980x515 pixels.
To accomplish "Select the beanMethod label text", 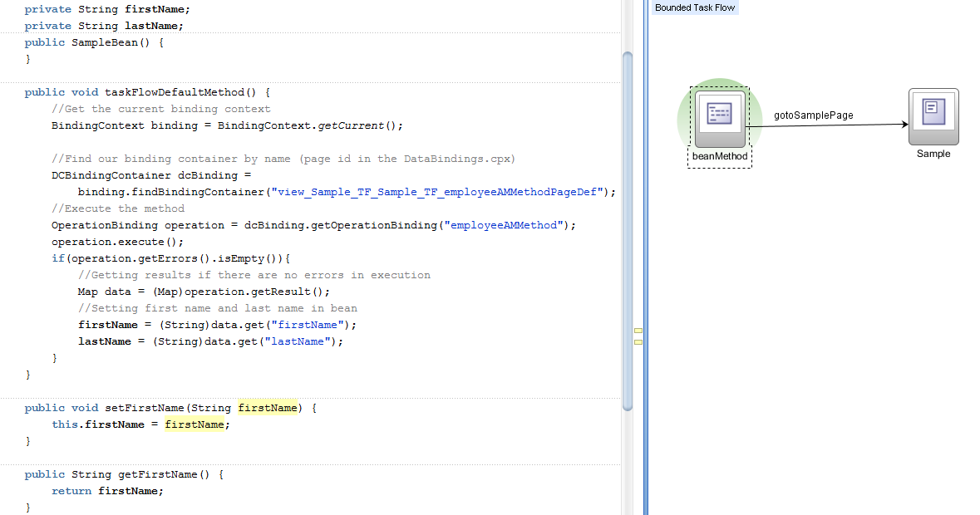I will coord(718,157).
